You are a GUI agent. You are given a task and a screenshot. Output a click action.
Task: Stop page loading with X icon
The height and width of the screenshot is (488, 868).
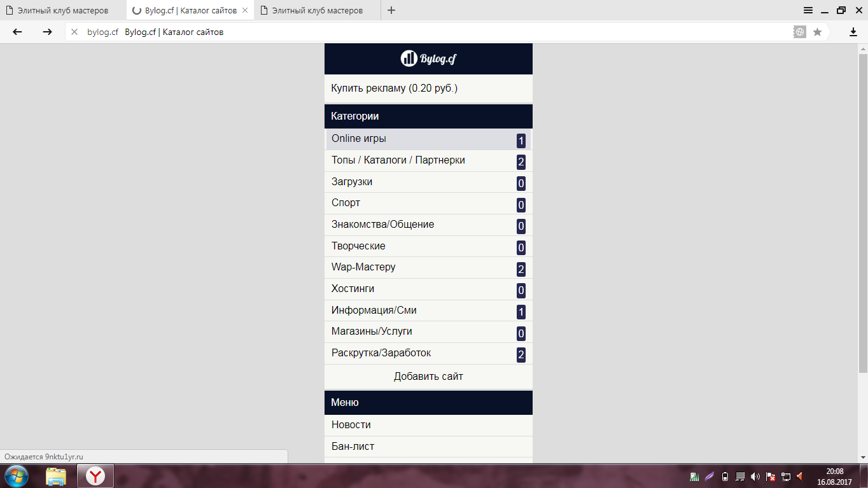(74, 32)
